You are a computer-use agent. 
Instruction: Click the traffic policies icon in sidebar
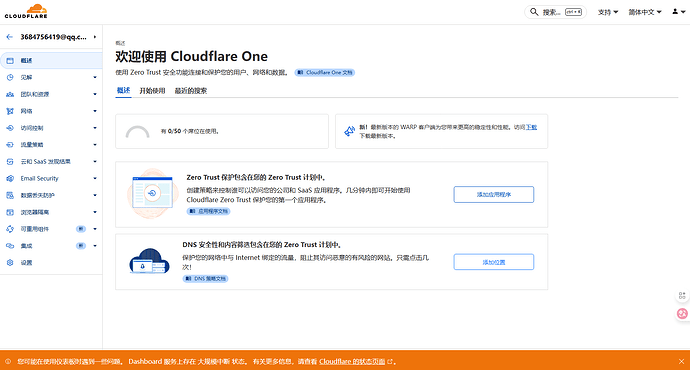pyautogui.click(x=10, y=145)
